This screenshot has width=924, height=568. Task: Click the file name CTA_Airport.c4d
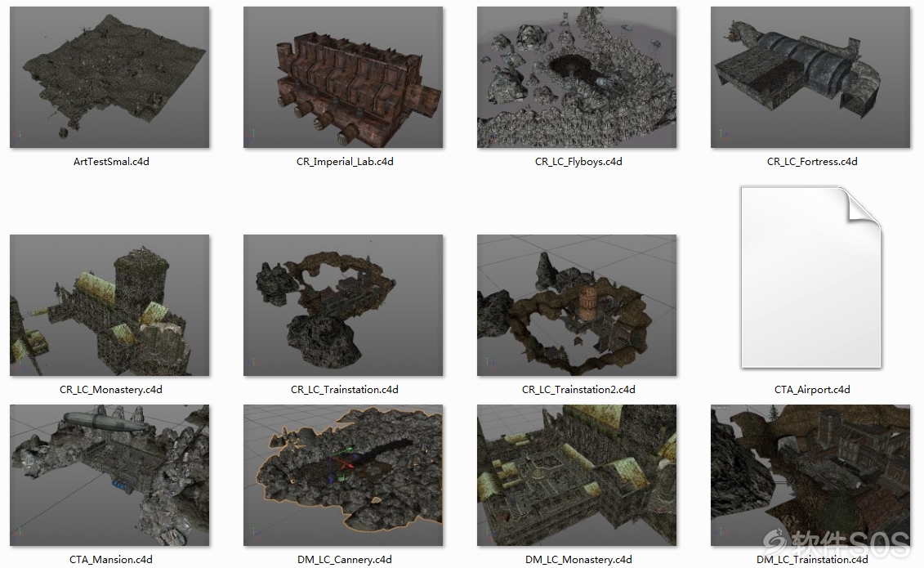[x=812, y=390]
